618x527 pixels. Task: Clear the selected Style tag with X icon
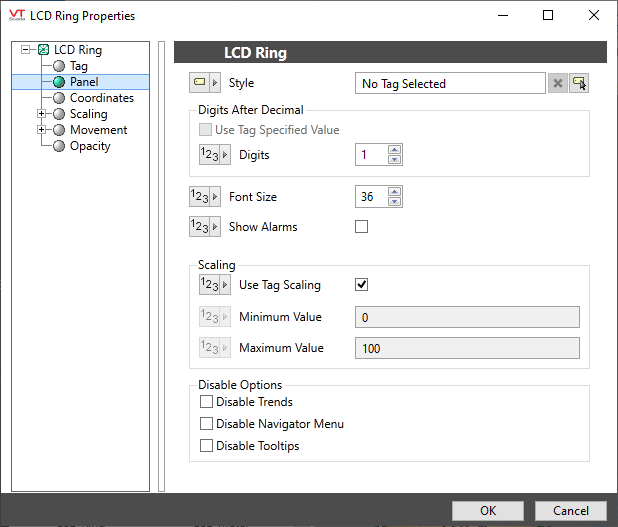tap(558, 84)
